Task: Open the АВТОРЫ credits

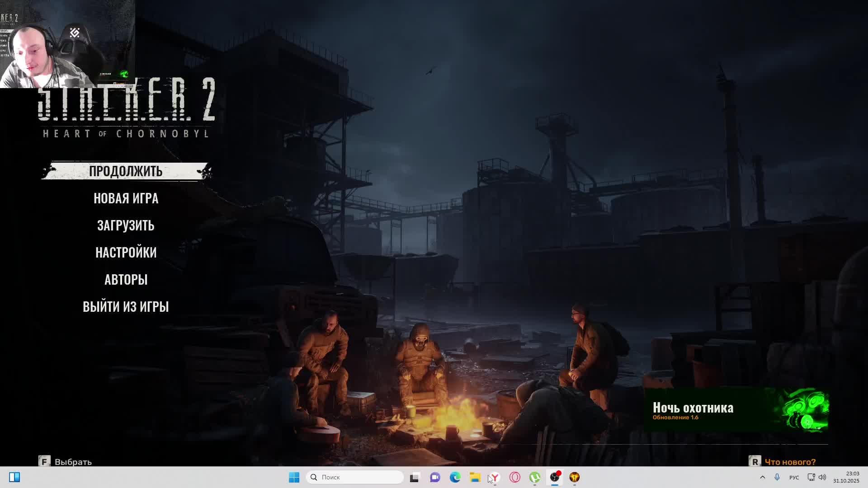Action: (x=126, y=280)
